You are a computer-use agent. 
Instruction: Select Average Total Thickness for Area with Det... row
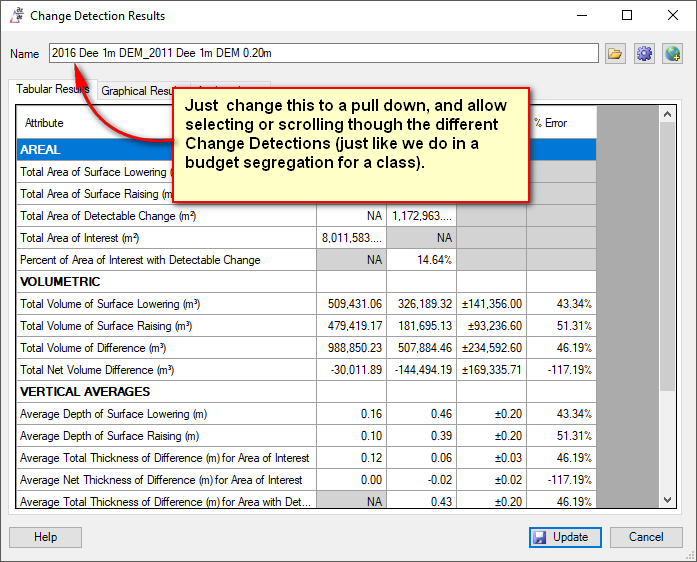tap(165, 502)
